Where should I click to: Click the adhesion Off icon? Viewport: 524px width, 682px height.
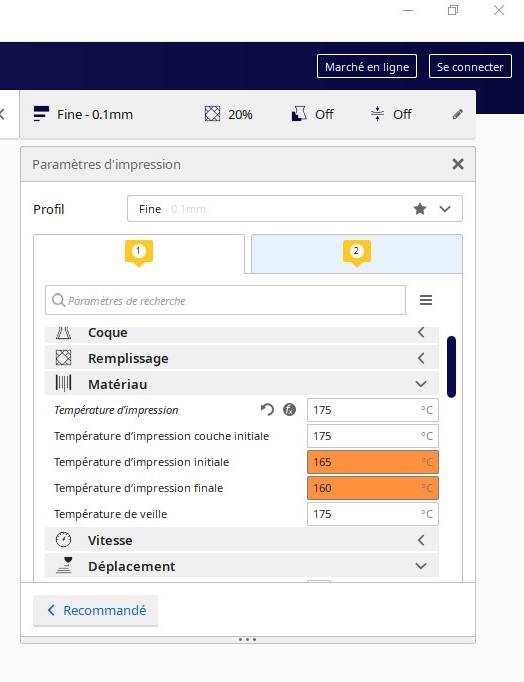377,114
